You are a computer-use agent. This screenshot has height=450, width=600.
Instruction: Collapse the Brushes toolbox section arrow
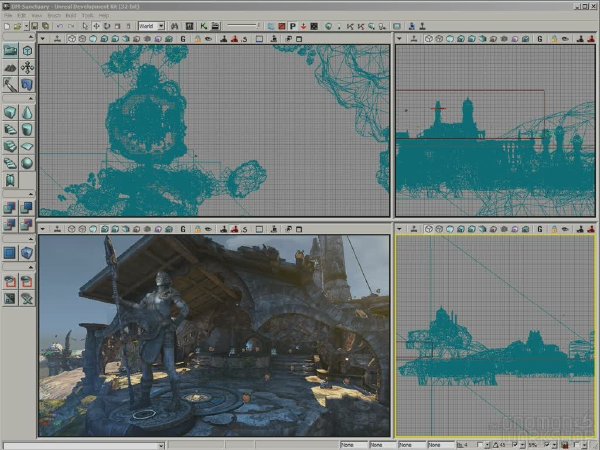tap(31, 99)
